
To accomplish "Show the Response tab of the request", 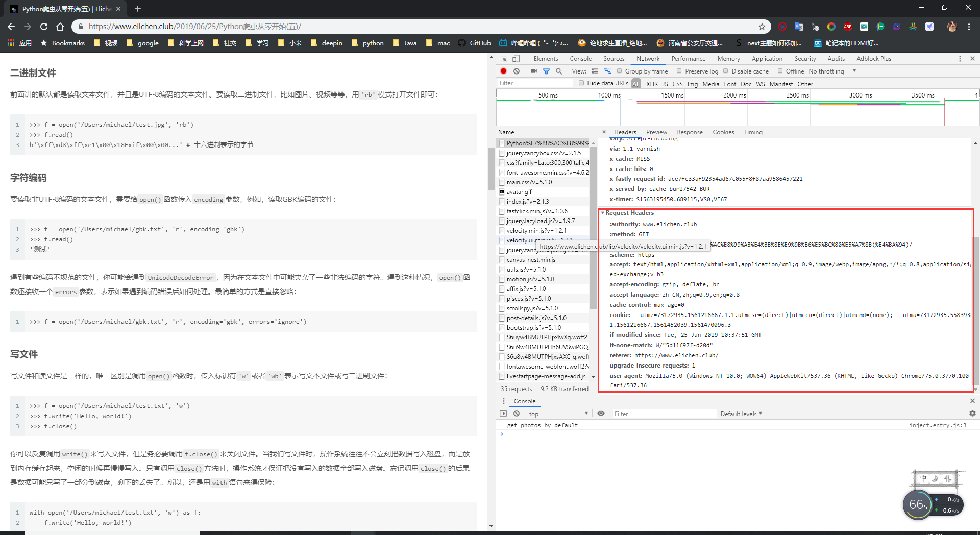I will tap(690, 132).
